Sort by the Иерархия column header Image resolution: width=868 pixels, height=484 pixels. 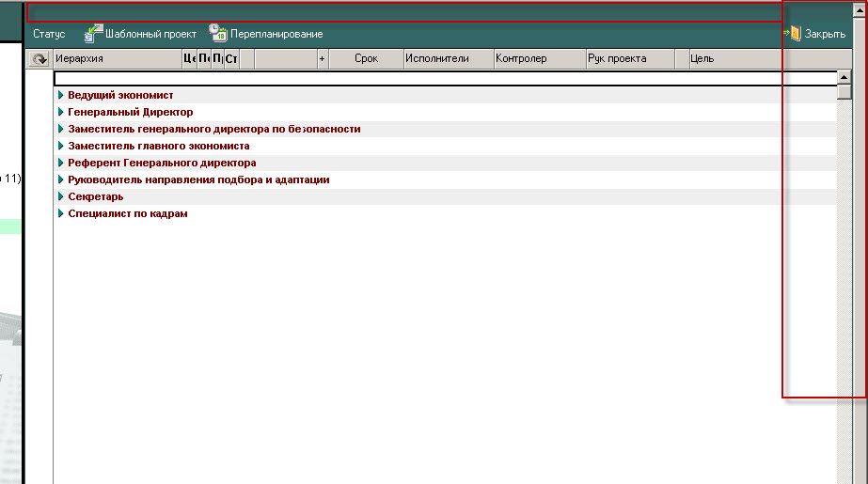[117, 59]
